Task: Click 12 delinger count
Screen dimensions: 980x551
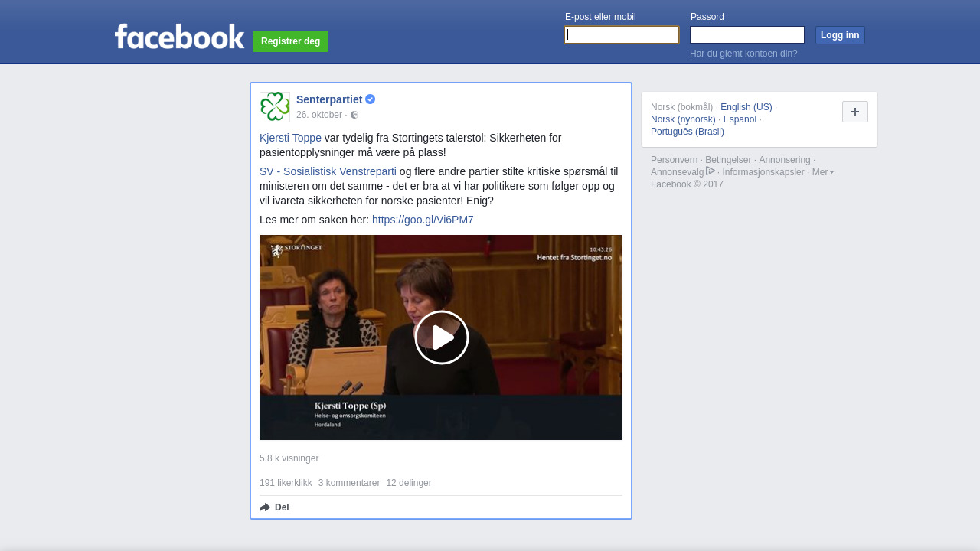Action: point(409,483)
